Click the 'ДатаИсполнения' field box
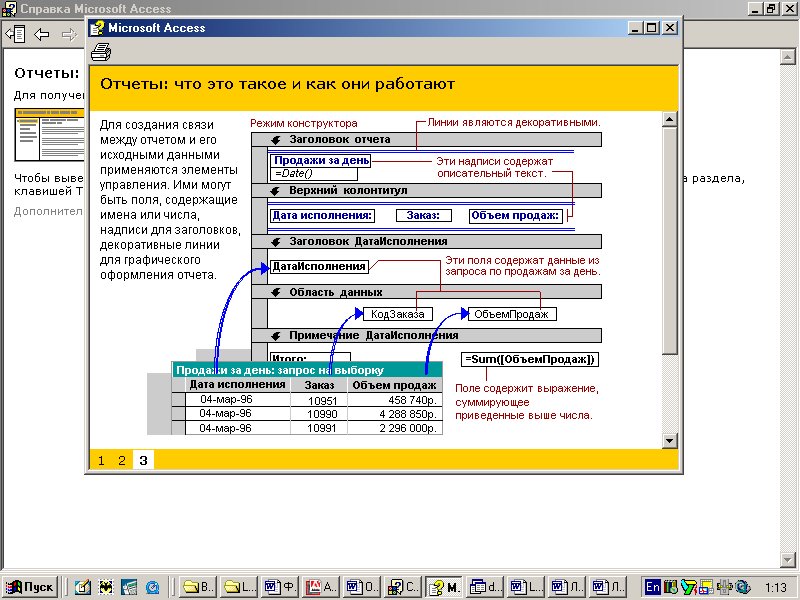This screenshot has width=800, height=600. [319, 266]
